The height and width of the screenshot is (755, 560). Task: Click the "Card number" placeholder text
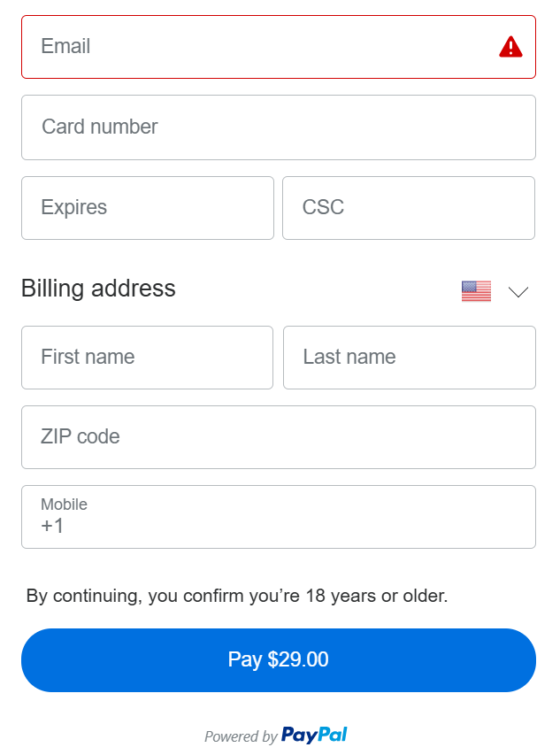tap(100, 127)
